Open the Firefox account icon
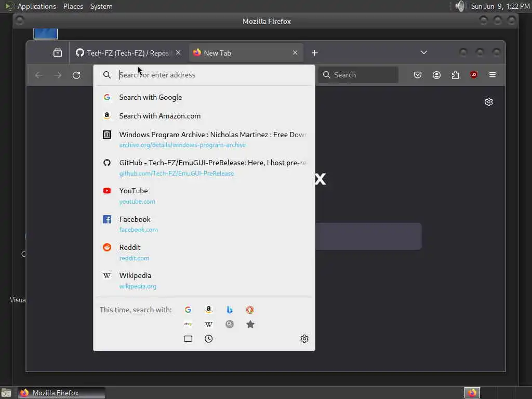The height and width of the screenshot is (399, 532). pos(436,75)
